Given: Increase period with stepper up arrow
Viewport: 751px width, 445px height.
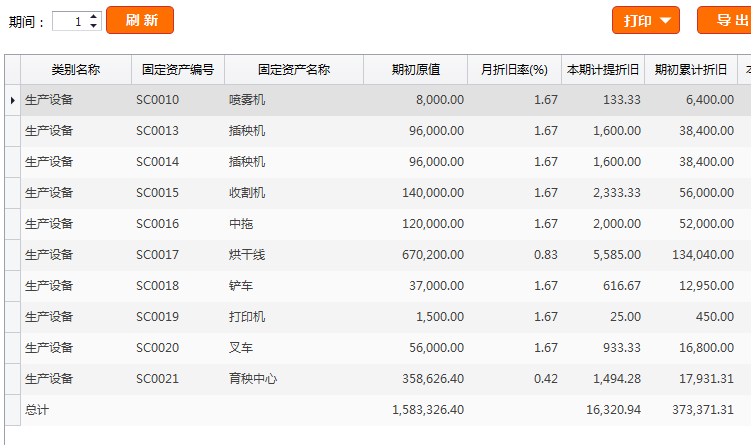Looking at the screenshot, I should pyautogui.click(x=94, y=16).
